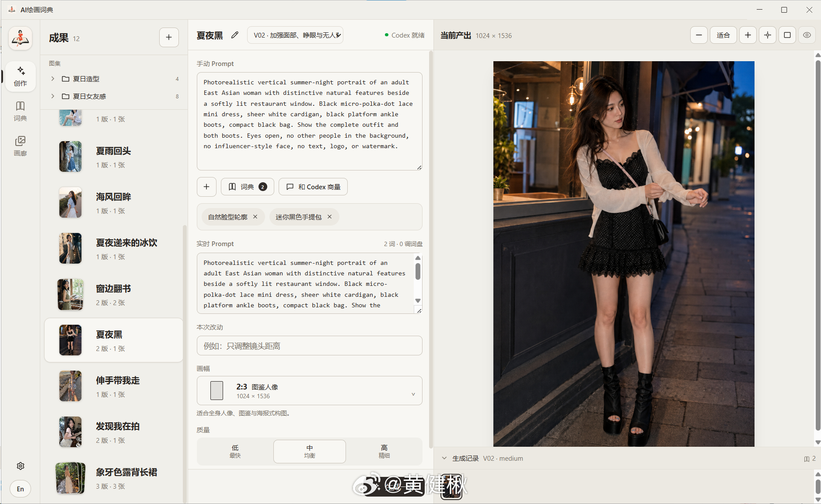Select 中 均衡 quality option
Viewport: 821px width, 504px height.
point(310,452)
